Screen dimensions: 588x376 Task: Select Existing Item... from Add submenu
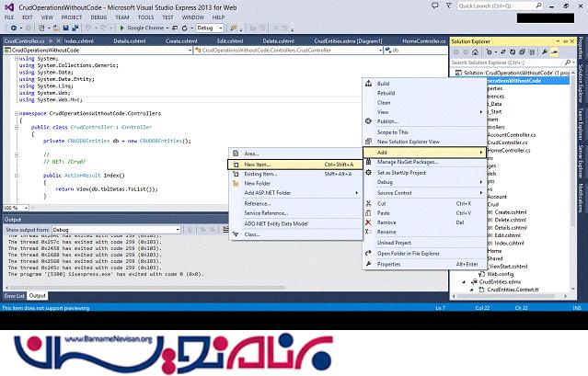pos(294,174)
